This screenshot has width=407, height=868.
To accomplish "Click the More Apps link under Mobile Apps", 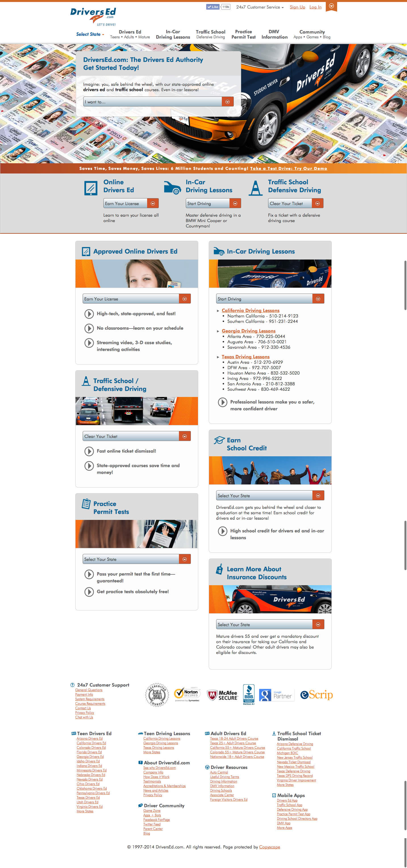I will (284, 828).
